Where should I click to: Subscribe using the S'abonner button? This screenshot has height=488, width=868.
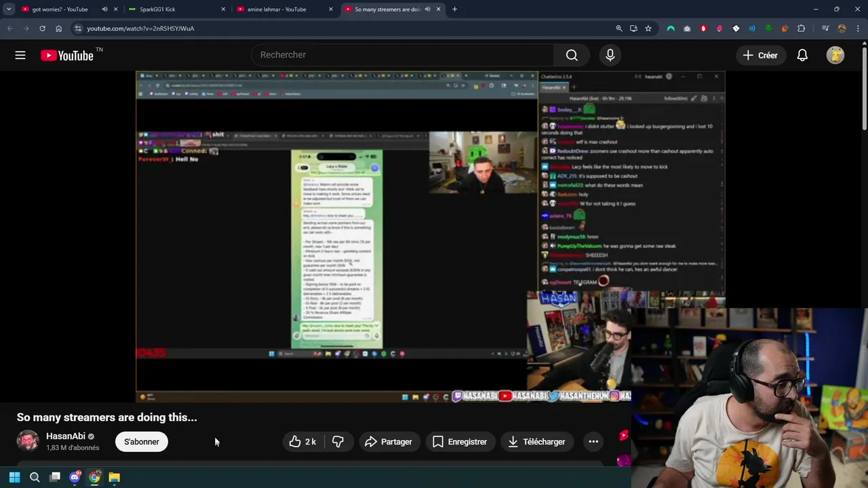(142, 442)
